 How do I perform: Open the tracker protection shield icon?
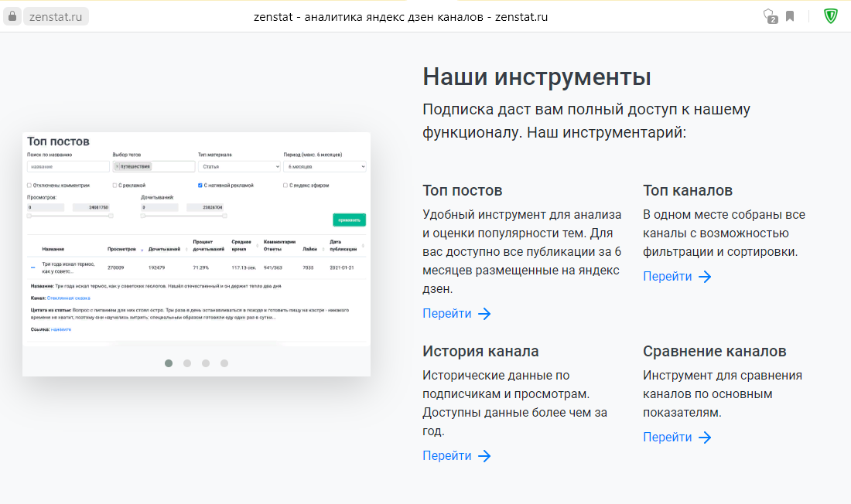tap(769, 16)
